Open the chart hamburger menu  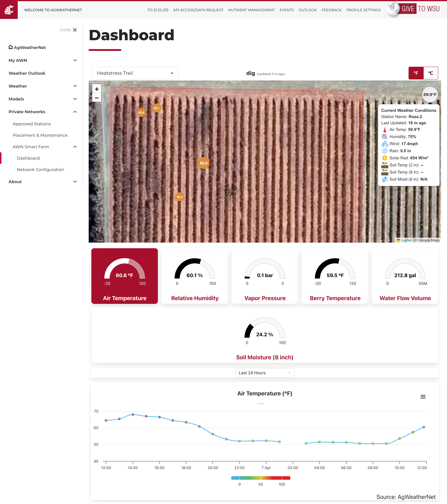coord(423,397)
